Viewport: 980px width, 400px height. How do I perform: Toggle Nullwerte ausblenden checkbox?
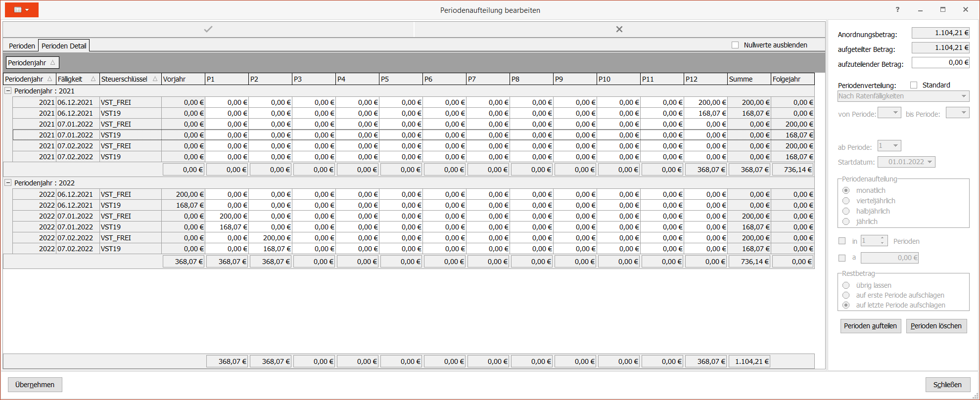pos(735,45)
